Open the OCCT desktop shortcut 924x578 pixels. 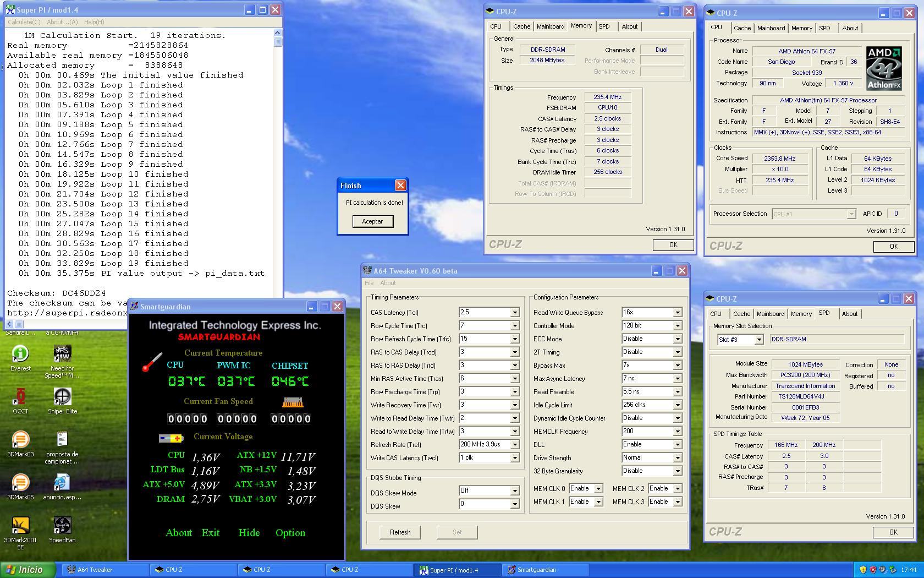(x=20, y=397)
